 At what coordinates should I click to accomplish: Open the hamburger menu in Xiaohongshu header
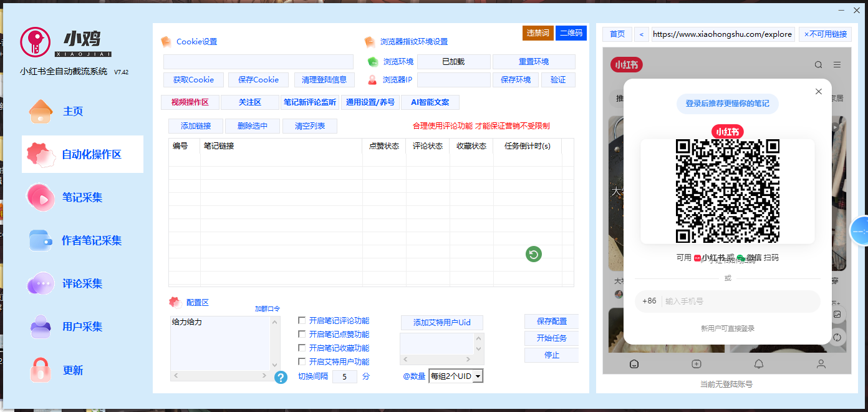(837, 65)
